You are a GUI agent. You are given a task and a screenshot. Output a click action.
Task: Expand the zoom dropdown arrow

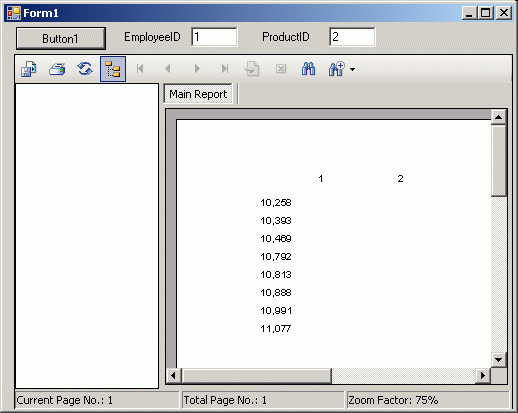tap(352, 69)
